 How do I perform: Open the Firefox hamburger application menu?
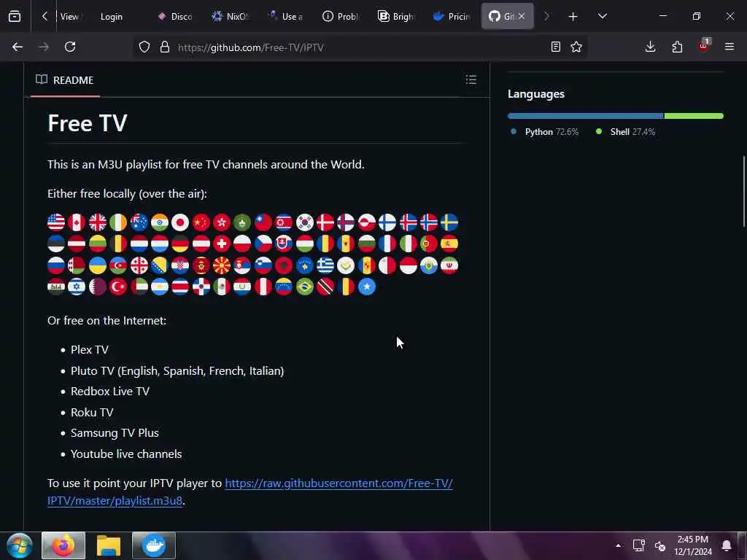coord(729,47)
